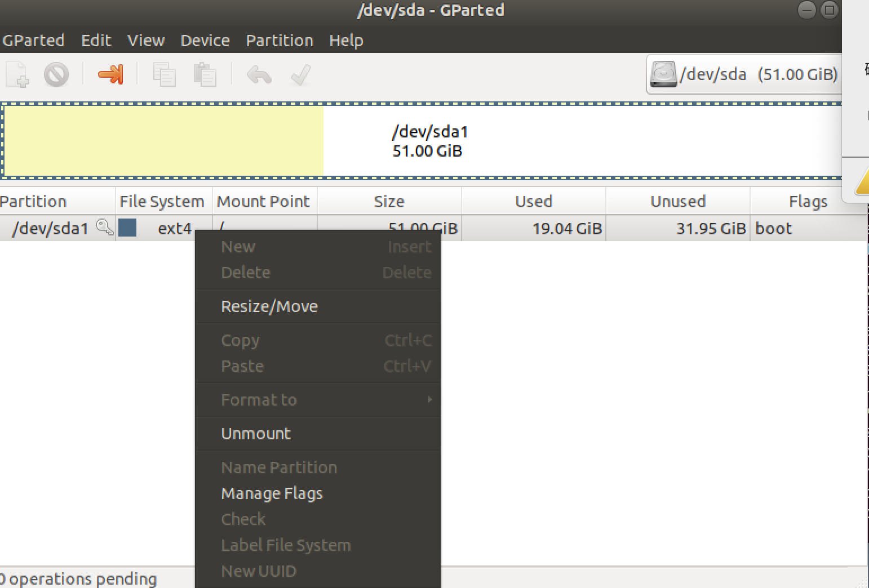Select the /dev/sda1 partition row name
This screenshot has height=588, width=869.
click(x=50, y=228)
